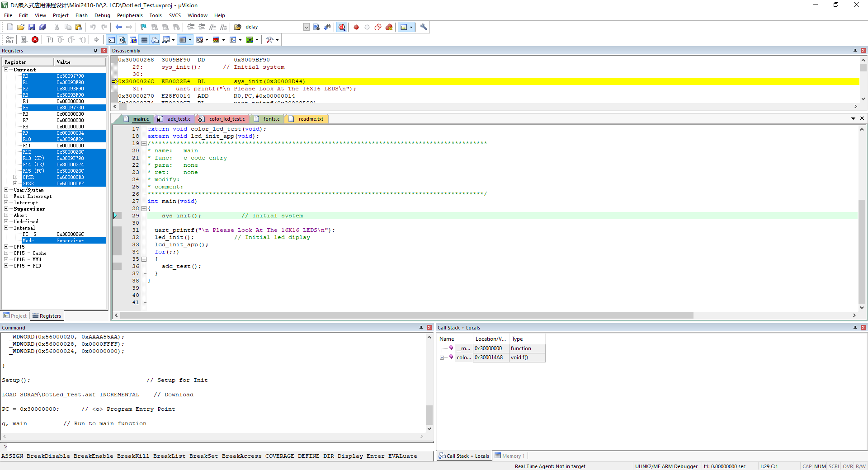Screen dimensions: 868x470
Task: Toggle the Symbols window button
Action: click(133, 40)
